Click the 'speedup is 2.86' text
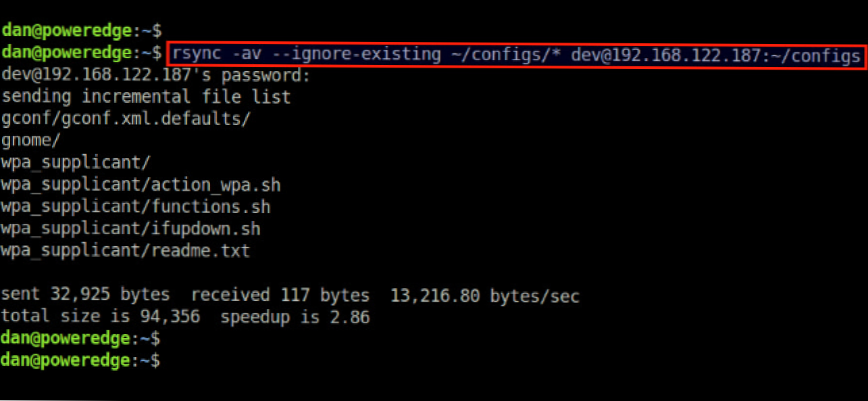 pos(295,316)
